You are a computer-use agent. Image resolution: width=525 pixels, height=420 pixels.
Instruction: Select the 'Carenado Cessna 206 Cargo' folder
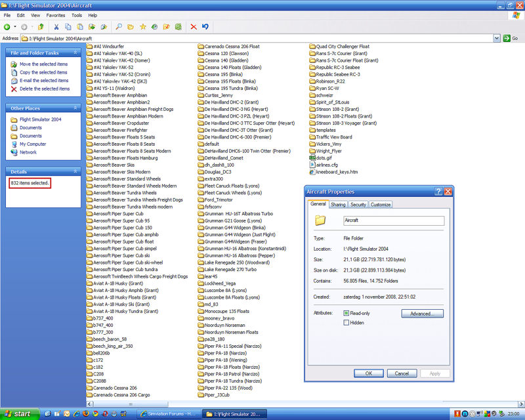pyautogui.click(x=118, y=395)
